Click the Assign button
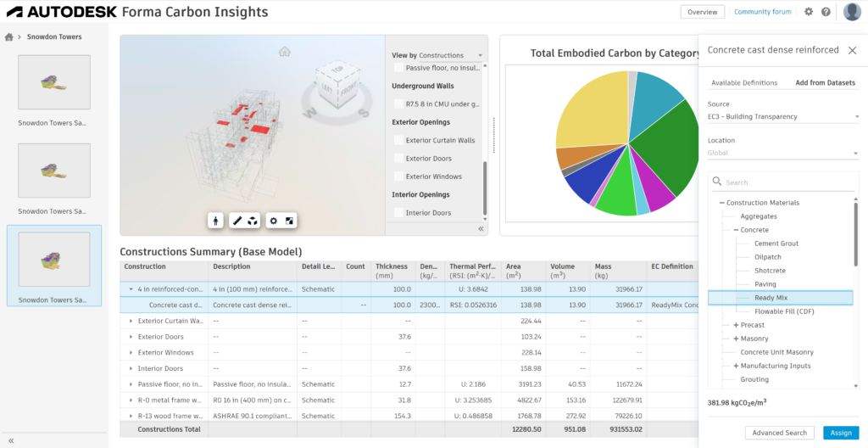 pyautogui.click(x=841, y=433)
